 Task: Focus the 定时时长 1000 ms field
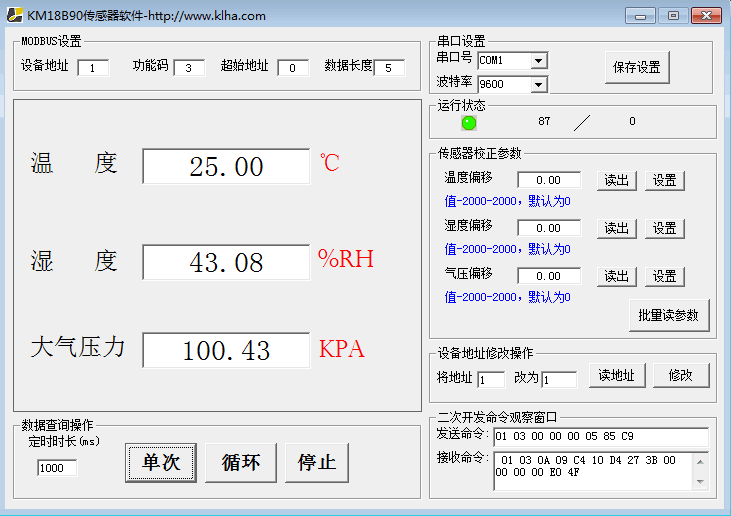57,468
